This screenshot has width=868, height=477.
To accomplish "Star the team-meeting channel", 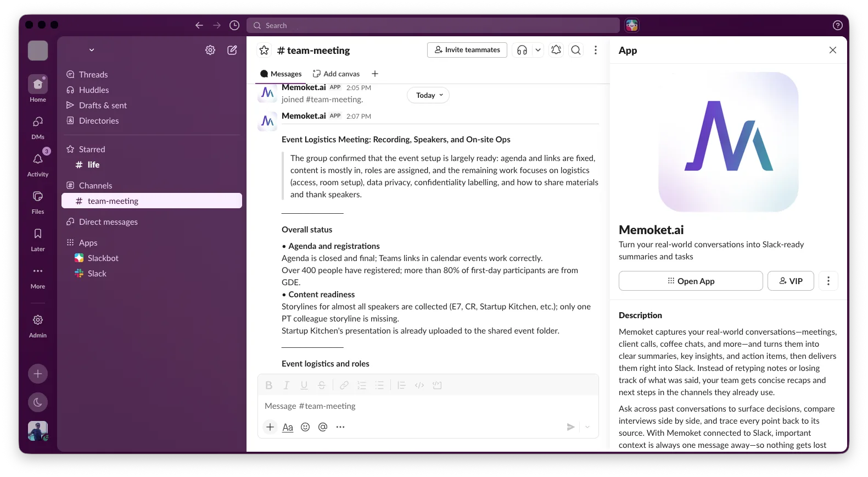I will click(264, 50).
